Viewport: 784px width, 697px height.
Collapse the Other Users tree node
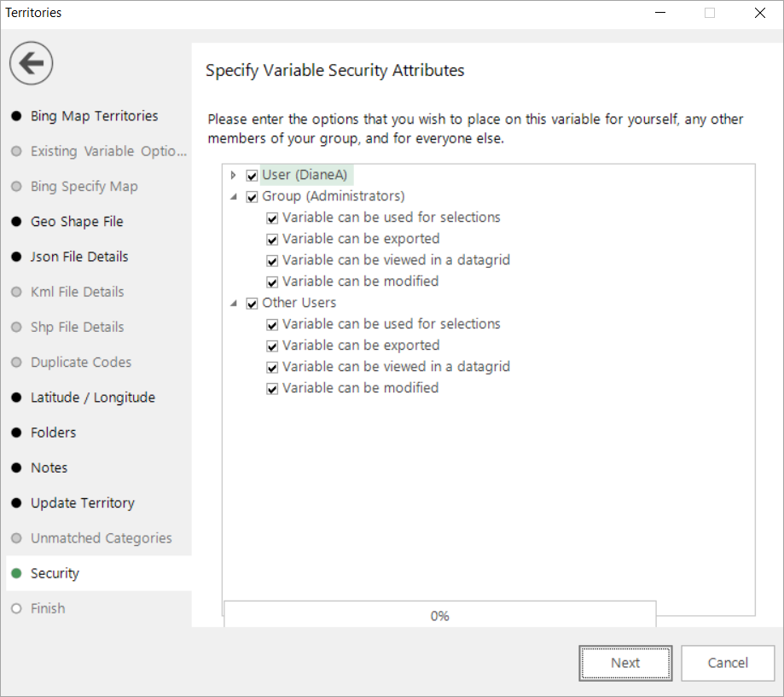[x=234, y=304]
